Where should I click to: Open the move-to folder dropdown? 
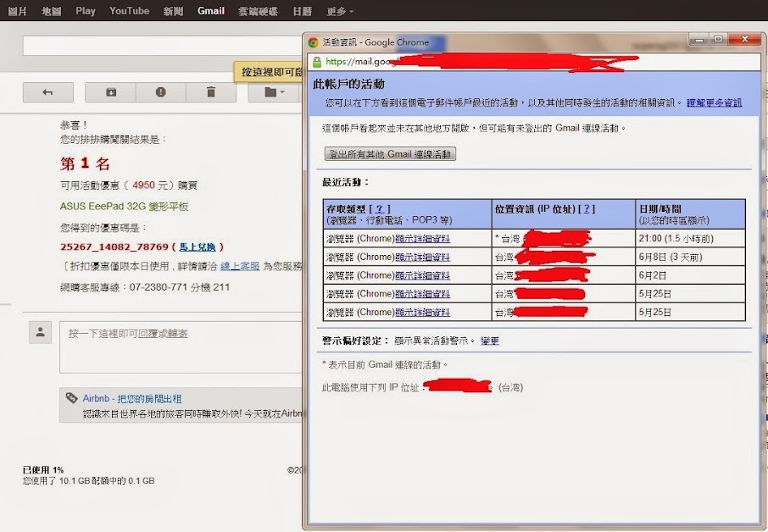coord(275,92)
